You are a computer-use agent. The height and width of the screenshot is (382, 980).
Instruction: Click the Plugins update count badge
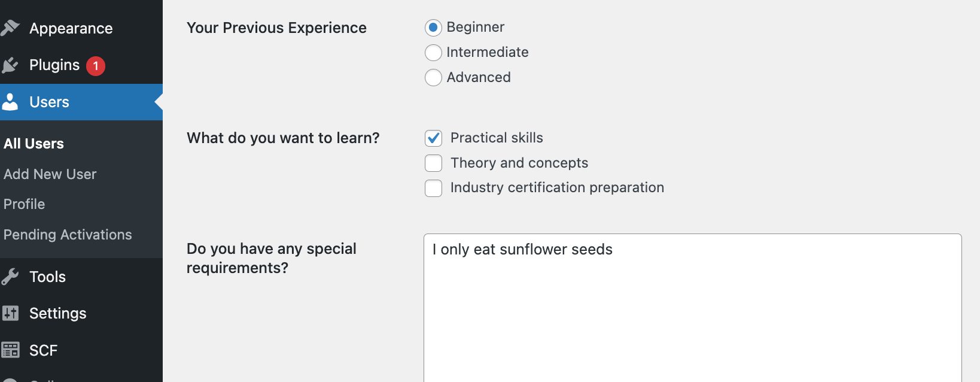(x=96, y=66)
